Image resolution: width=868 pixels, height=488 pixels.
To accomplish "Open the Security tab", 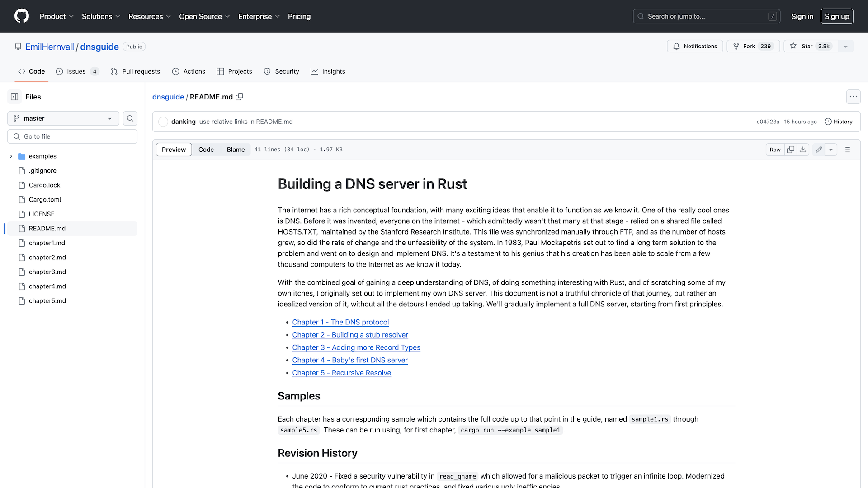I will tap(281, 71).
